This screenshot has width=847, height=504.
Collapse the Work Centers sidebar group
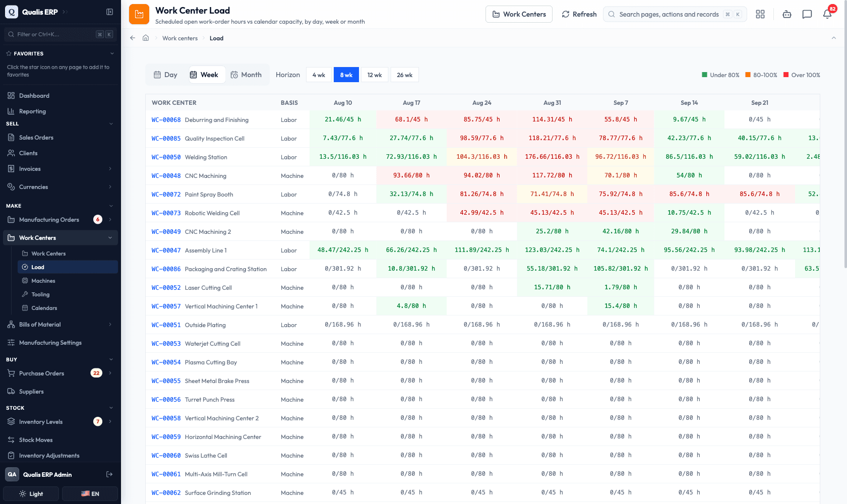(x=110, y=238)
